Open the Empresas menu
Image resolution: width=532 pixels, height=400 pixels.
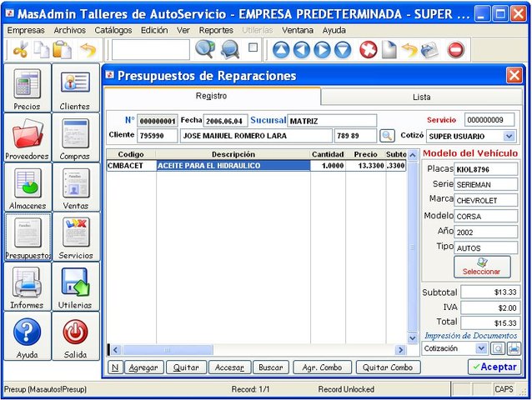pos(26,31)
